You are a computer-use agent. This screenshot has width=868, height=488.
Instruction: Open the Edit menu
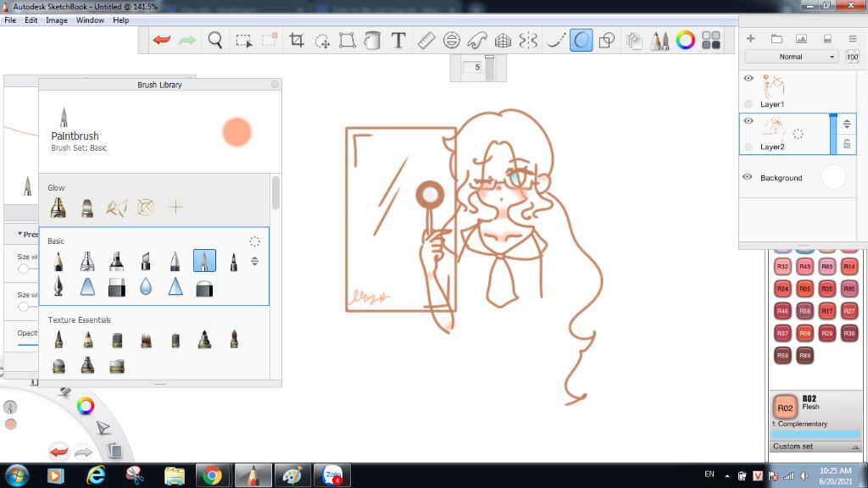(31, 20)
